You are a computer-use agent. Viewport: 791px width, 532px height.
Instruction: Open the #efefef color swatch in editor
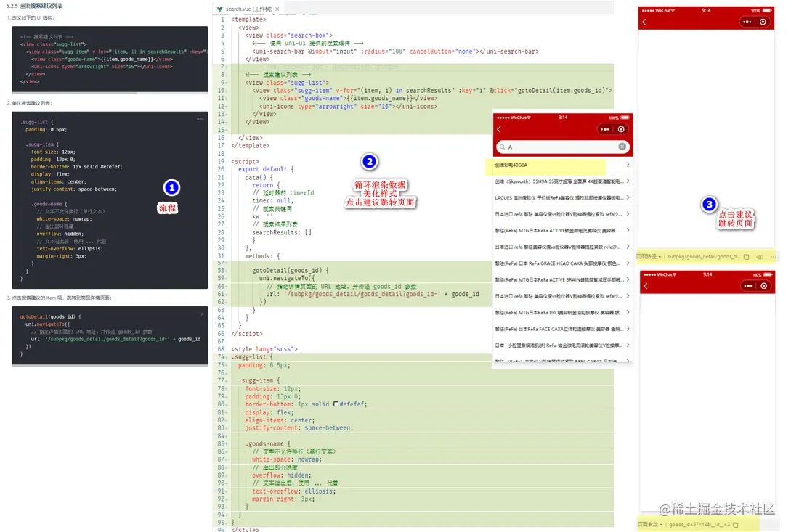tap(336, 404)
